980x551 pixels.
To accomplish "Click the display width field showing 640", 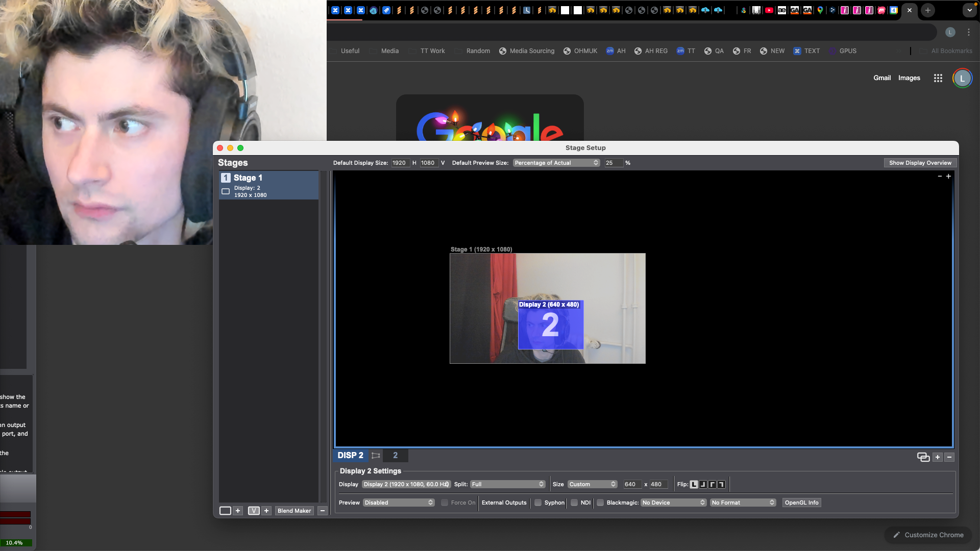I will 632,484.
